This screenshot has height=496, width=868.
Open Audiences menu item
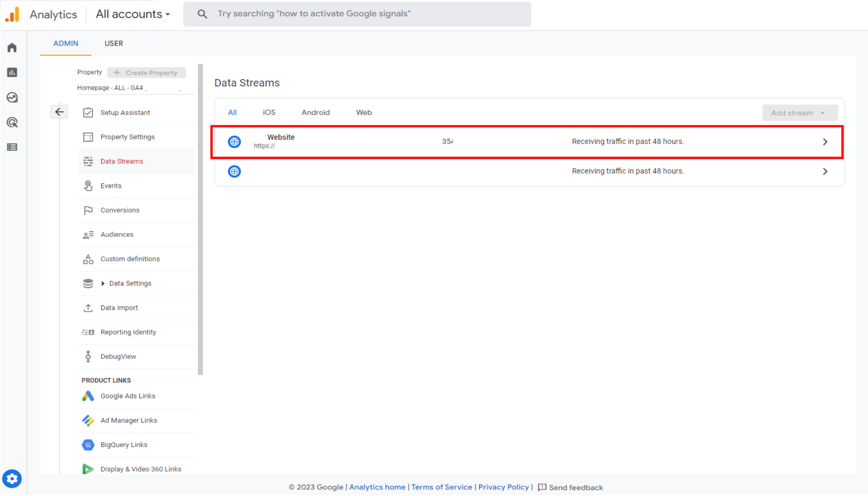[x=136, y=235]
